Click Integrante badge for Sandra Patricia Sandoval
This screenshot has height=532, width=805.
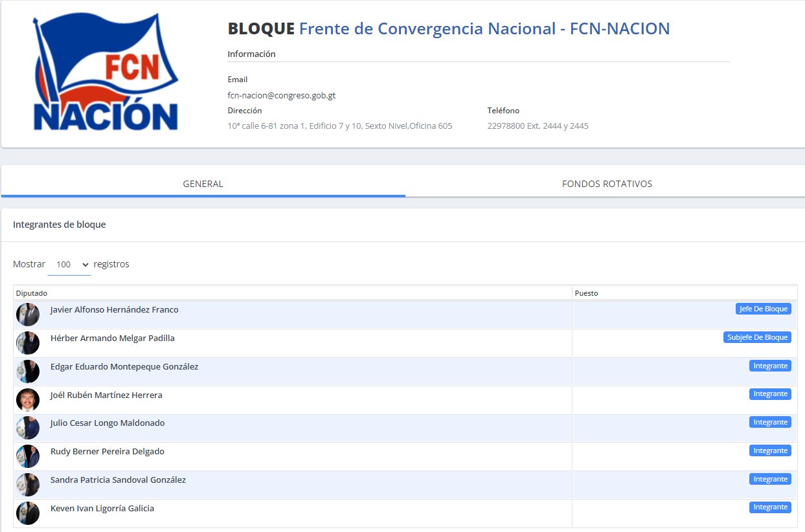(770, 480)
